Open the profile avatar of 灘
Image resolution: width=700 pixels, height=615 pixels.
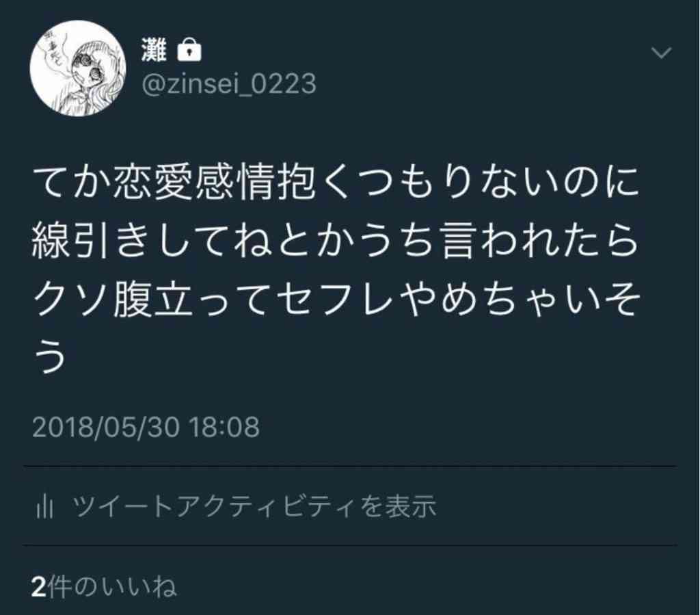78,68
